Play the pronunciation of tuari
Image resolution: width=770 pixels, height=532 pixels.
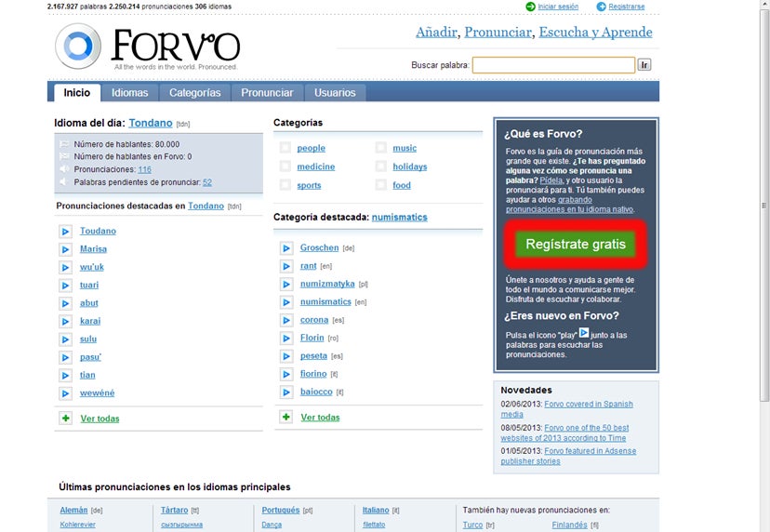coord(65,286)
